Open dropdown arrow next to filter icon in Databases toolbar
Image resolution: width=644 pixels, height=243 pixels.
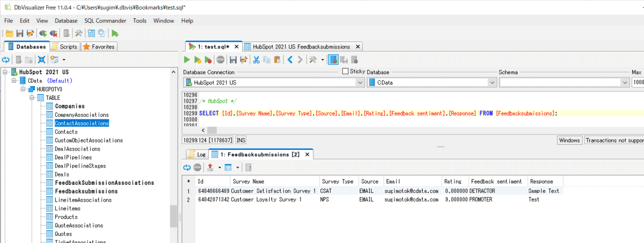click(x=63, y=59)
